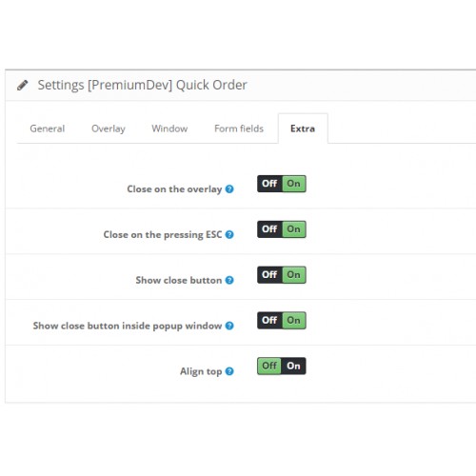Toggle the Align top switch
Screen dimensions: 476x476
[282, 366]
